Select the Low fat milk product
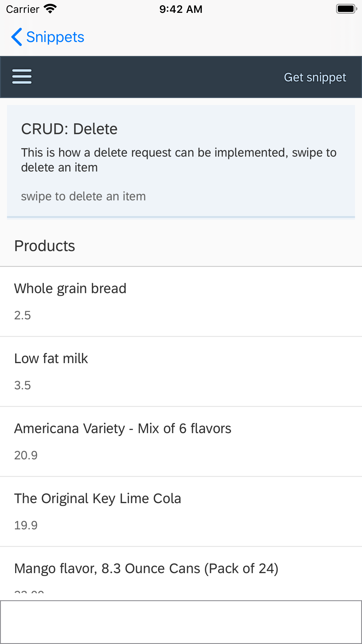The height and width of the screenshot is (644, 362). click(51, 358)
